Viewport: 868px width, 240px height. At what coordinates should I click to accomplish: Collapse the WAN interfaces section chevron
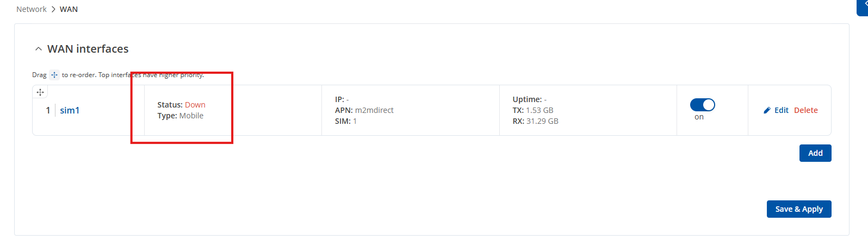38,49
